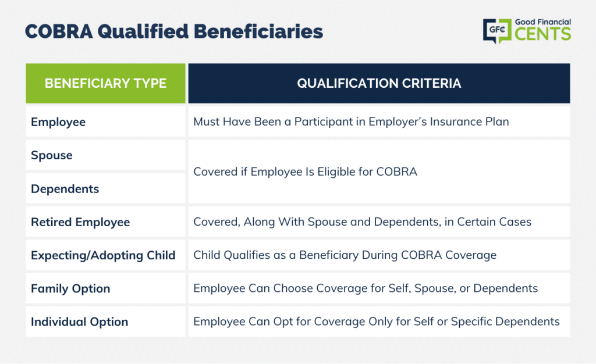Click the Qualification Criteria header cell
This screenshot has height=364, width=596.
click(x=379, y=83)
